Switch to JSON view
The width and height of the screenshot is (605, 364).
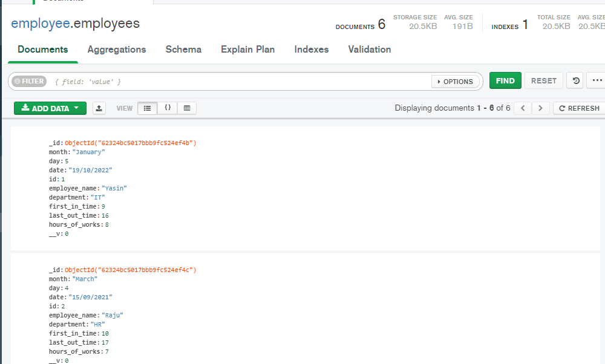[x=168, y=108]
